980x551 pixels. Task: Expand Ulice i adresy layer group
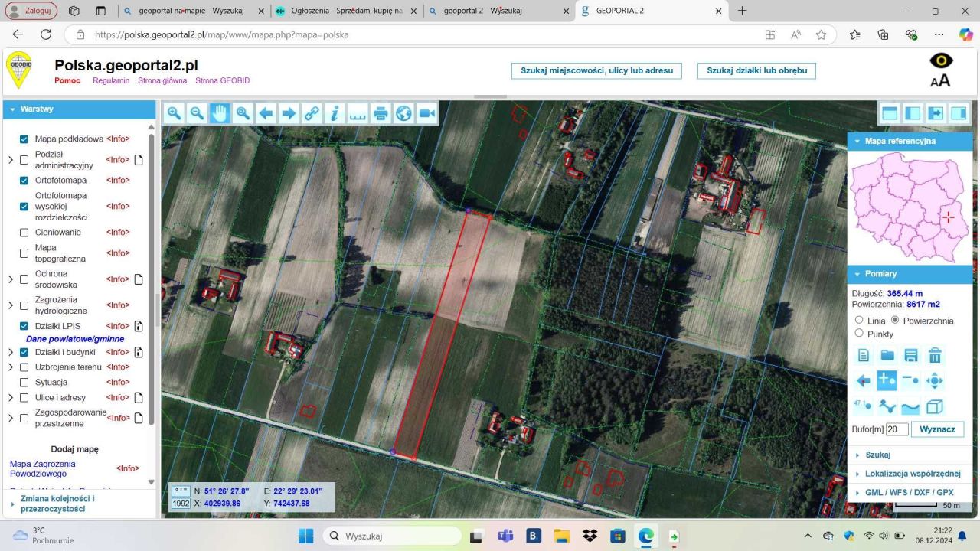(x=11, y=398)
